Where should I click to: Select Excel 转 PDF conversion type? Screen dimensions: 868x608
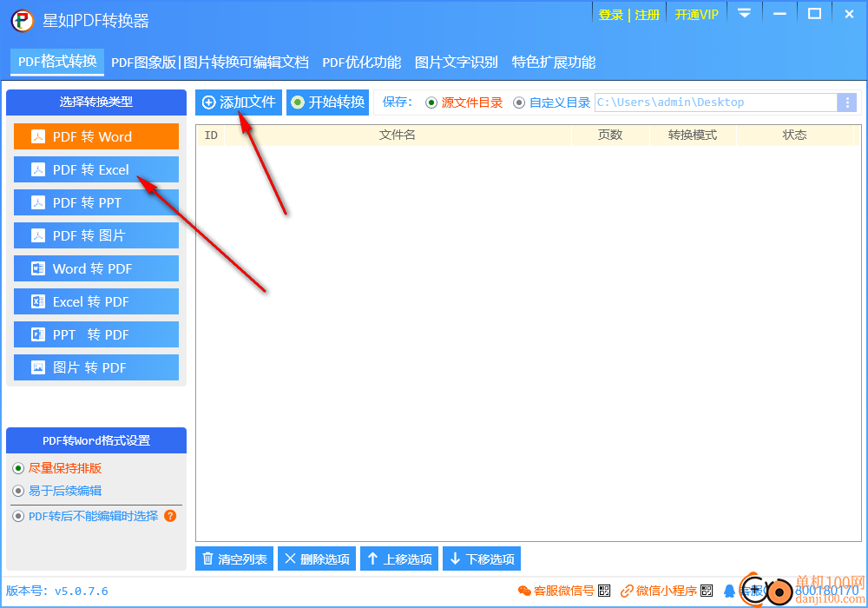96,301
